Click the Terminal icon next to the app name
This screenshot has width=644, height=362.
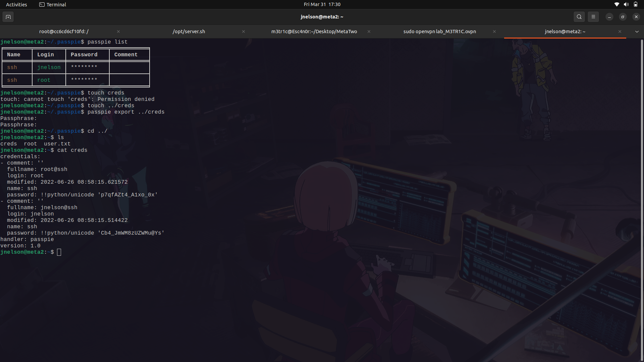(42, 4)
